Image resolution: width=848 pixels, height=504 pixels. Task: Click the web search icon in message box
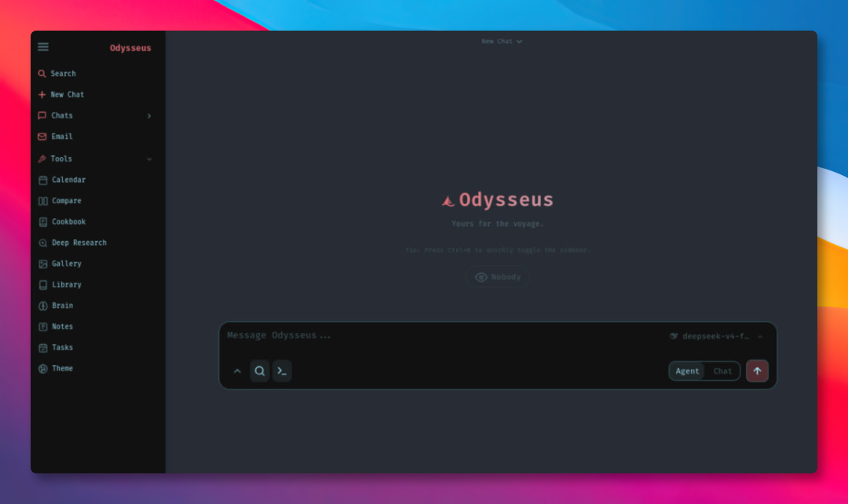(x=260, y=371)
